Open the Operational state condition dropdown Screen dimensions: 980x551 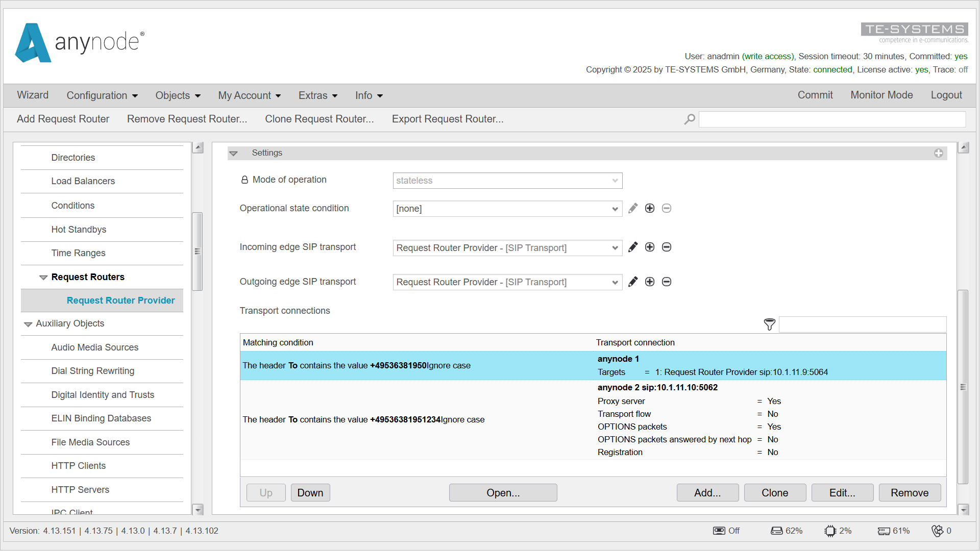pyautogui.click(x=507, y=208)
